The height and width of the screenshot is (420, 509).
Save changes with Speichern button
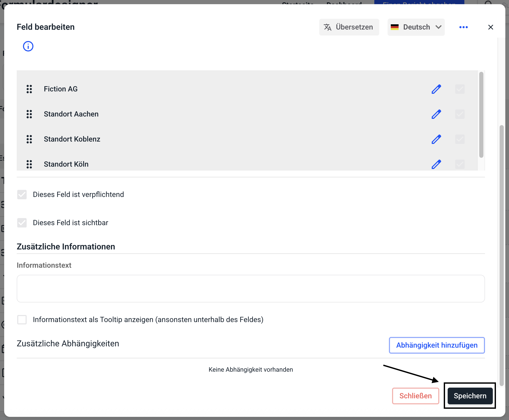click(470, 396)
